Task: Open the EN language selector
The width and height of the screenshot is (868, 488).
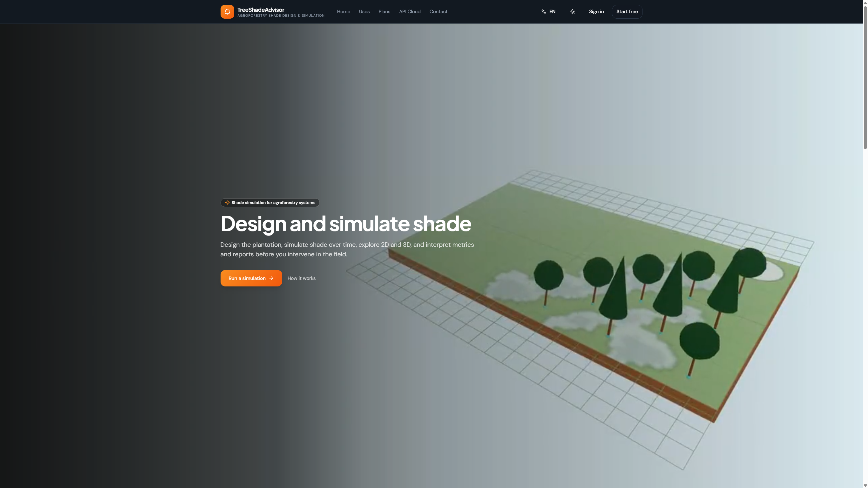Action: click(x=548, y=12)
